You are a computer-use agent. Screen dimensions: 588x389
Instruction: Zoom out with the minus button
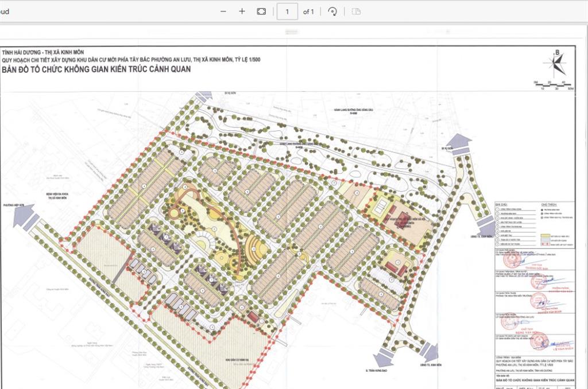(x=223, y=11)
